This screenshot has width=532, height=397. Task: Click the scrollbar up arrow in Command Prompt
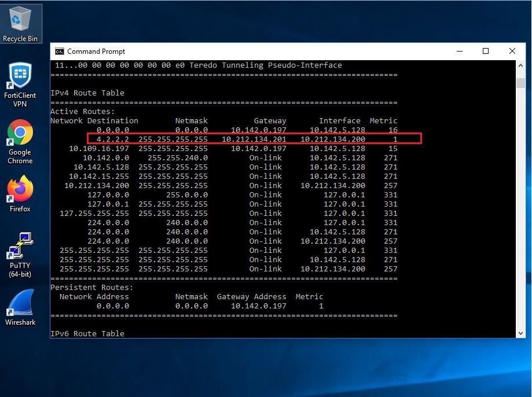point(520,65)
